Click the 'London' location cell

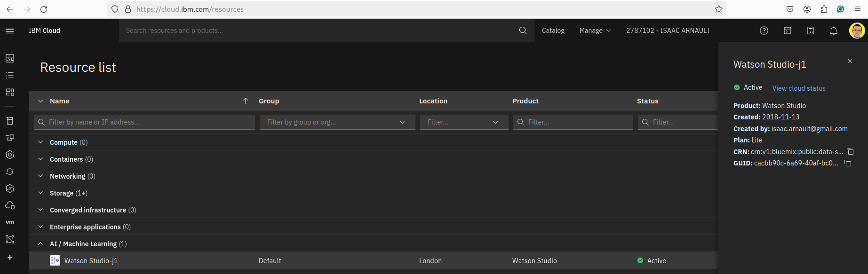pos(430,261)
